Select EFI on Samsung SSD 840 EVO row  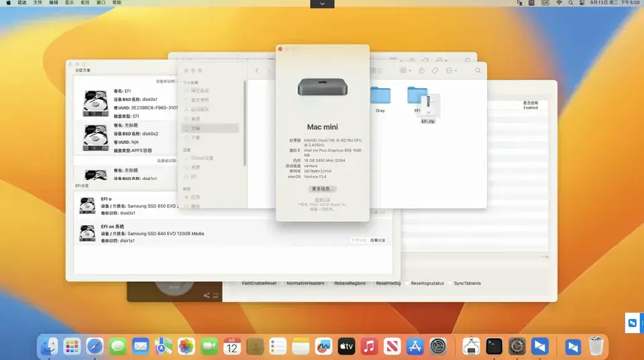coord(233,233)
